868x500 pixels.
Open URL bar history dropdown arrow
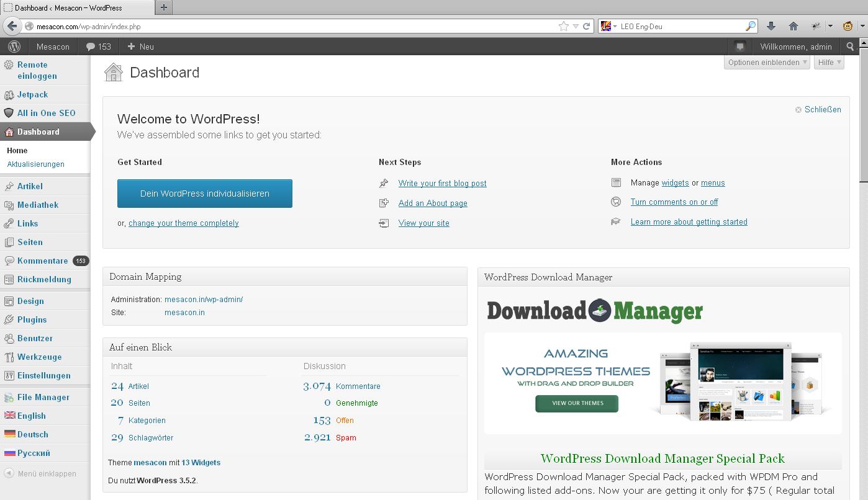[x=576, y=26]
